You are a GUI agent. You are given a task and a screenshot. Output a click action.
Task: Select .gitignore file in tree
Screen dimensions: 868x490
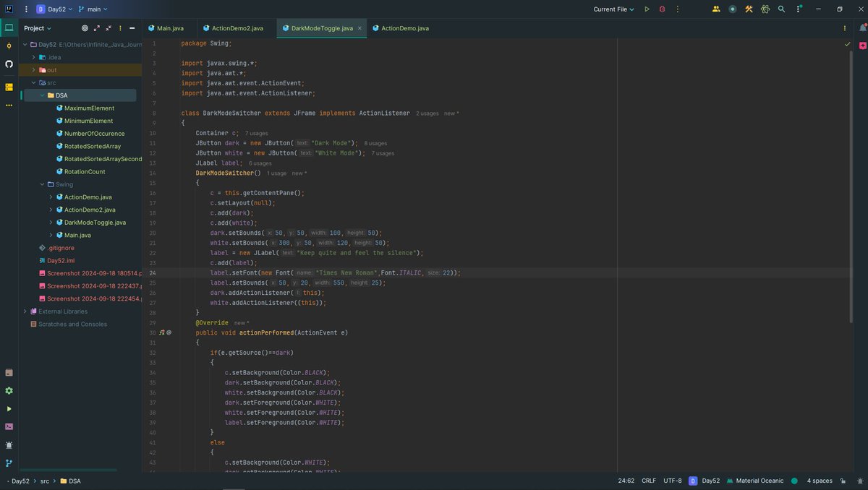[61, 248]
